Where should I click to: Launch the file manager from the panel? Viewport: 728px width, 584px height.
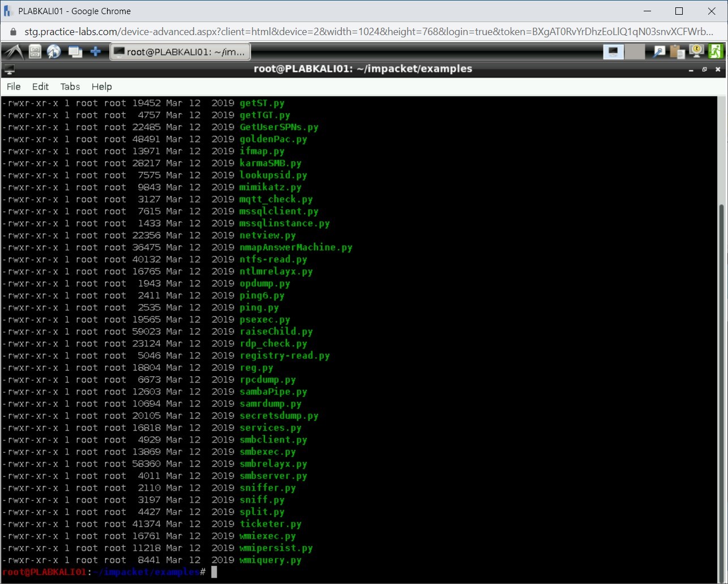pyautogui.click(x=35, y=52)
